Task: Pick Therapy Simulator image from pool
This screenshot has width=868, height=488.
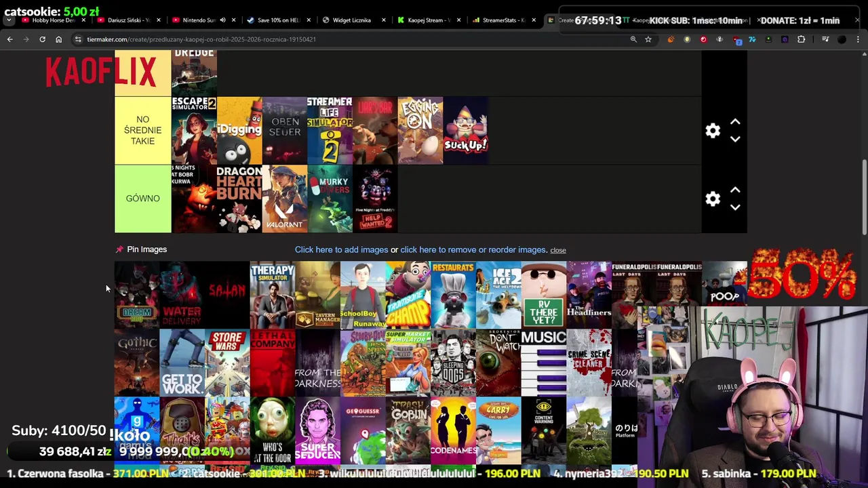Action: pos(273,295)
